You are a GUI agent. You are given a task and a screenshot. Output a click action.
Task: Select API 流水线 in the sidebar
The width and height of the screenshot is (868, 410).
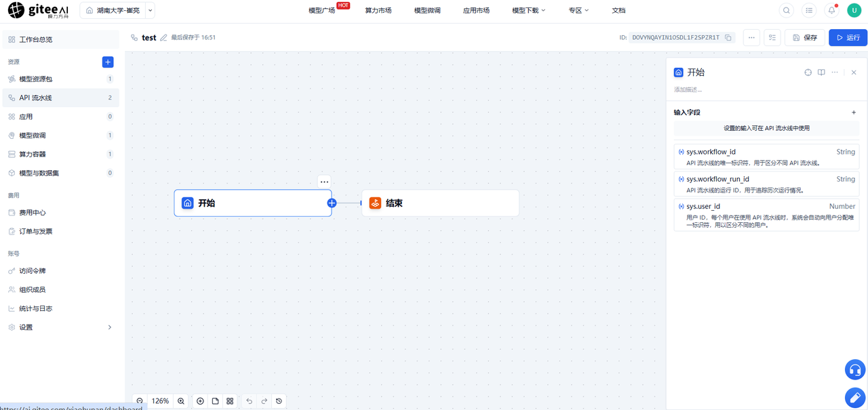(60, 98)
